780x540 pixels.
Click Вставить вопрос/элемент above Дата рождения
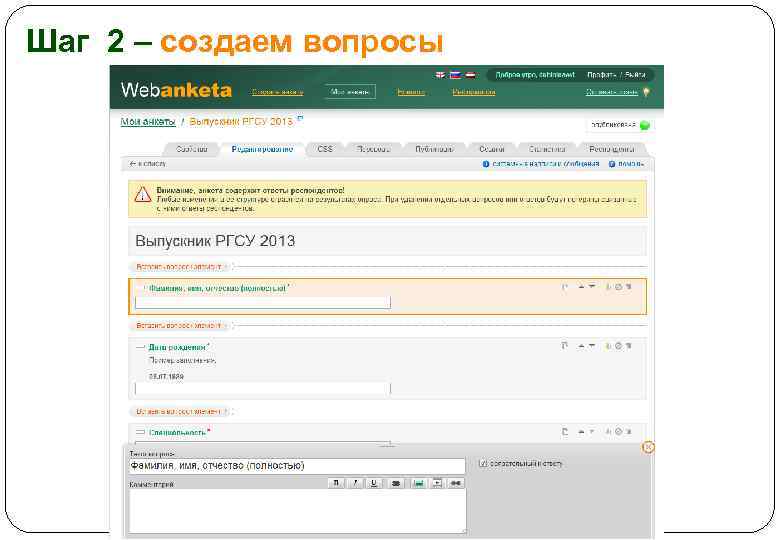[179, 326]
